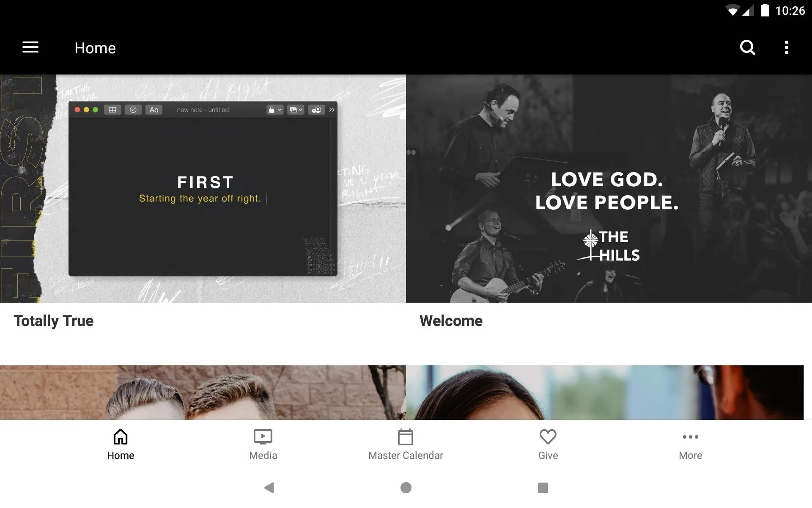Tap the overflow menu icon

tap(788, 47)
